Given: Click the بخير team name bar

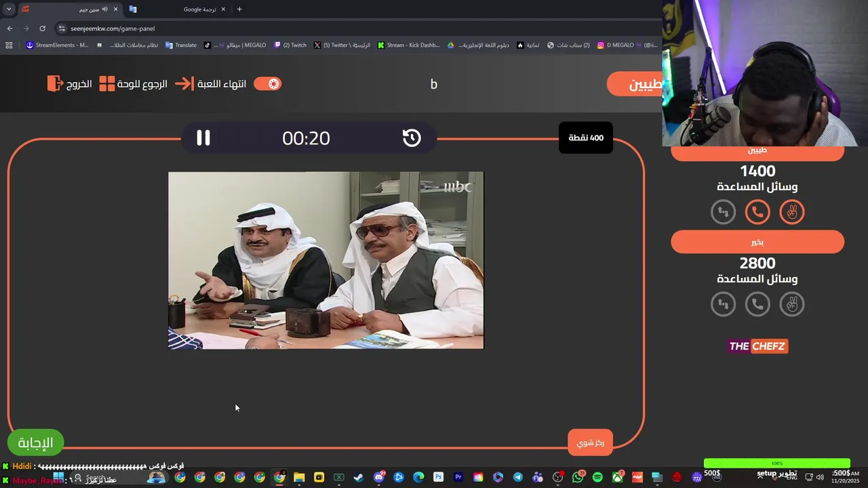Looking at the screenshot, I should (757, 242).
